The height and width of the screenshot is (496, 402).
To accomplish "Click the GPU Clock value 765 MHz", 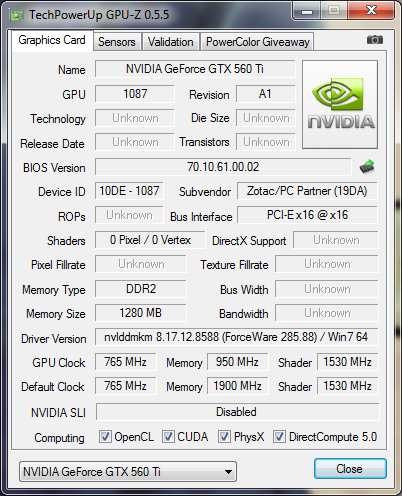I will pos(125,362).
